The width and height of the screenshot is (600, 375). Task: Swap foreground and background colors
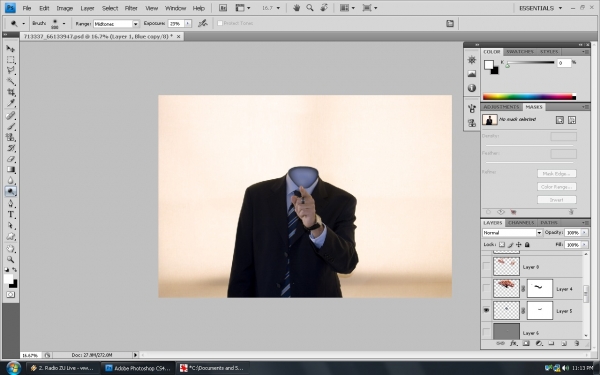click(15, 270)
